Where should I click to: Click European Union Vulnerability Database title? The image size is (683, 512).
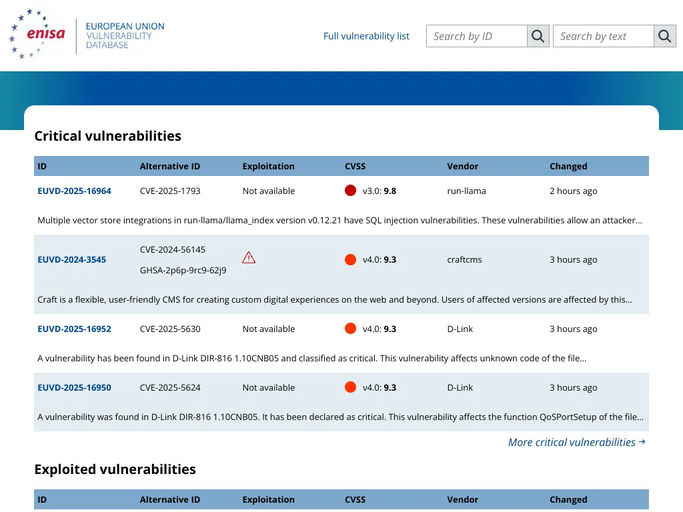click(125, 36)
